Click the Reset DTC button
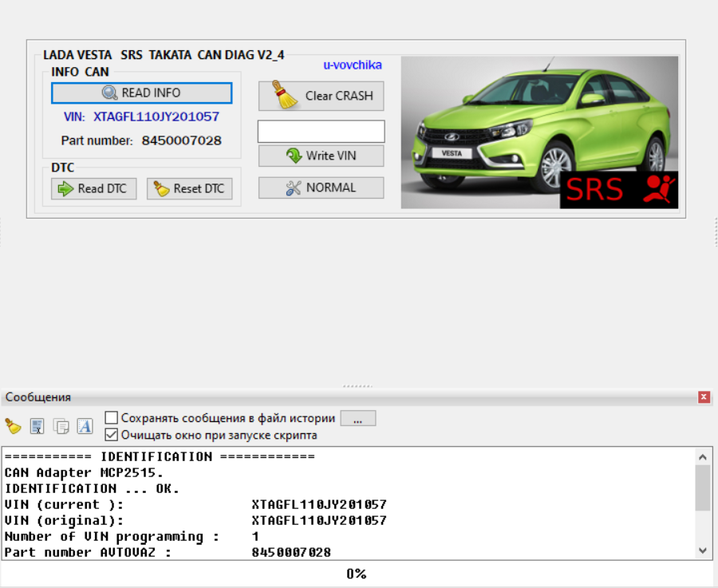 (190, 188)
